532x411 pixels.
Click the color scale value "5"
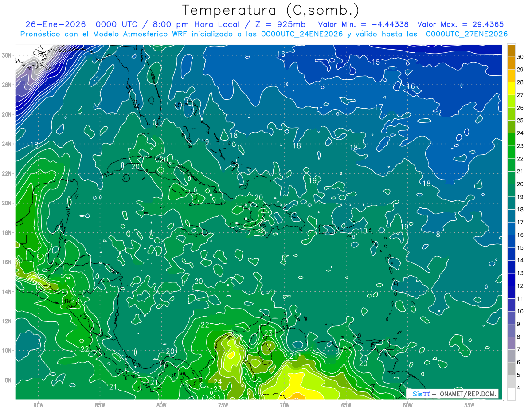pos(519,375)
